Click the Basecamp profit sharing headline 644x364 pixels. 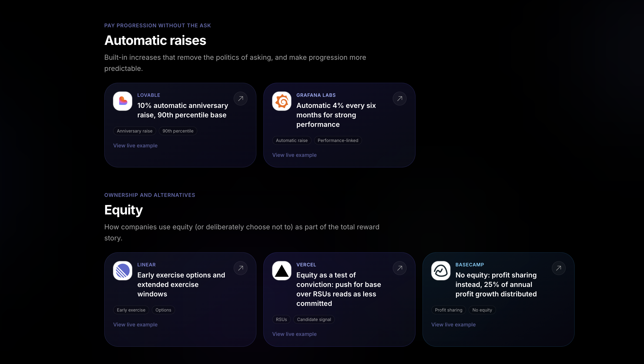coord(496,284)
